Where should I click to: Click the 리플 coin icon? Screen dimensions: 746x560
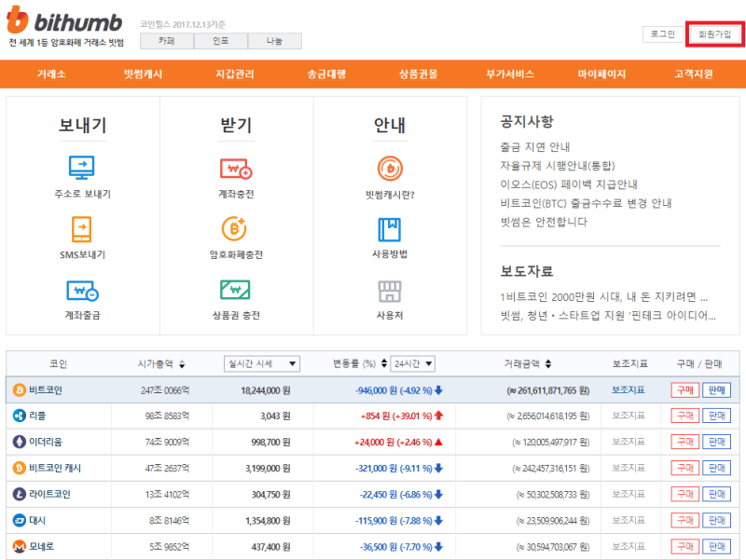click(19, 416)
